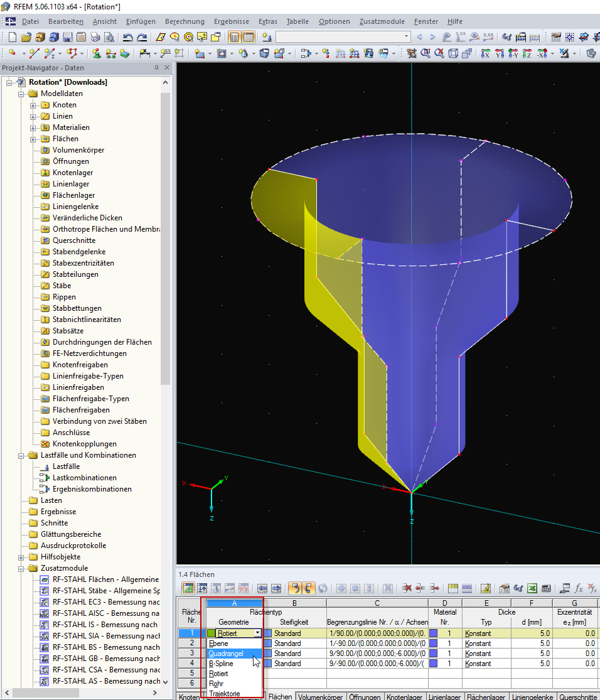The width and height of the screenshot is (600, 700).
Task: Select Querschnitte in the navigator tree
Action: 74,240
